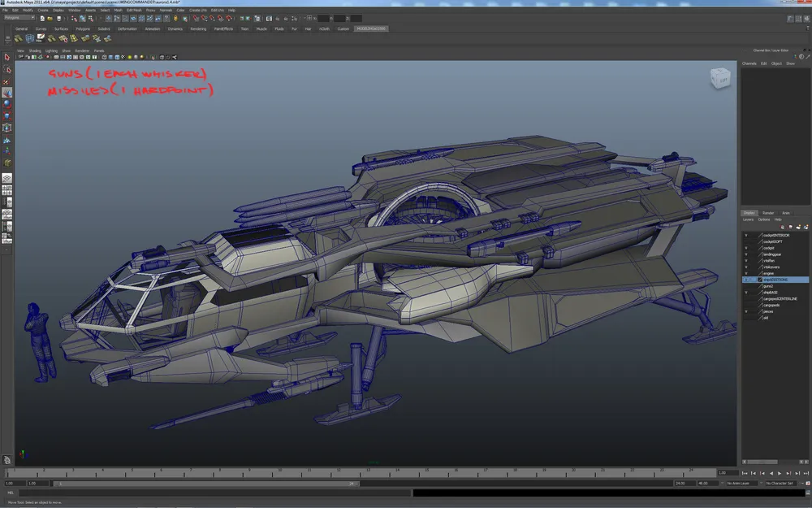Switch to four-view pane layout
This screenshot has width=812, height=508.
pos(6,190)
